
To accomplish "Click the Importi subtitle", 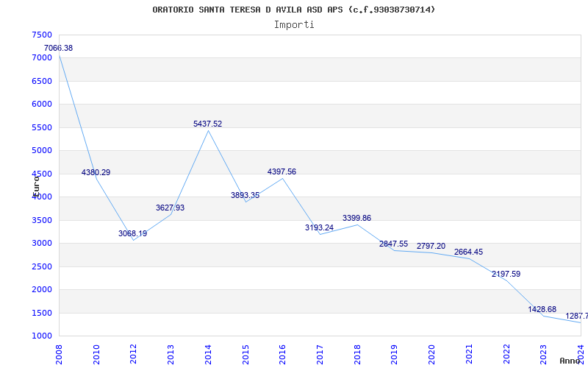I will click(x=294, y=25).
